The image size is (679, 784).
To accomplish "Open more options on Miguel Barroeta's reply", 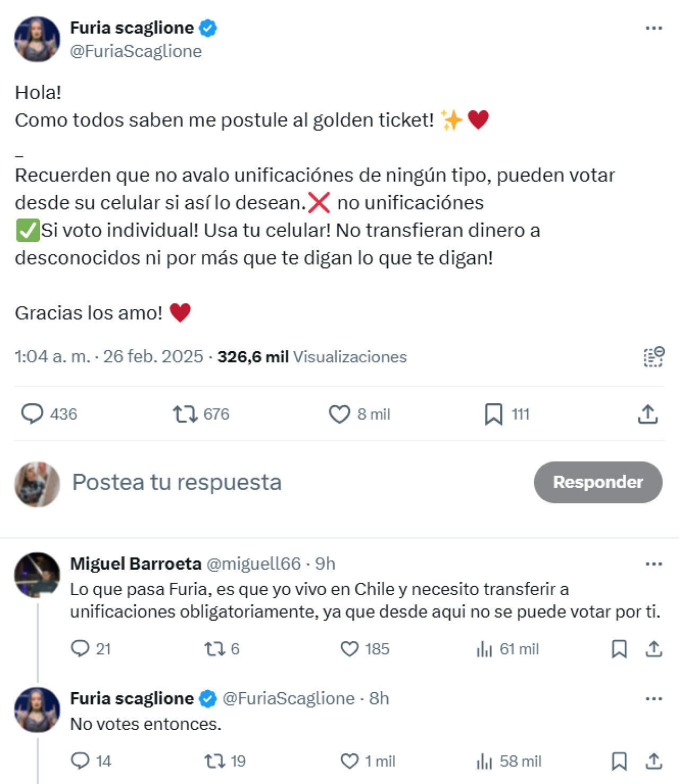I will pos(654,564).
